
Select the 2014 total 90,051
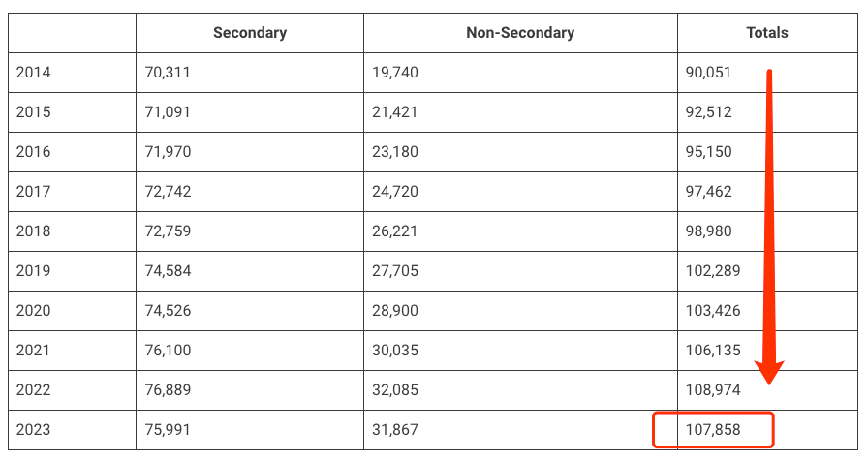click(708, 73)
